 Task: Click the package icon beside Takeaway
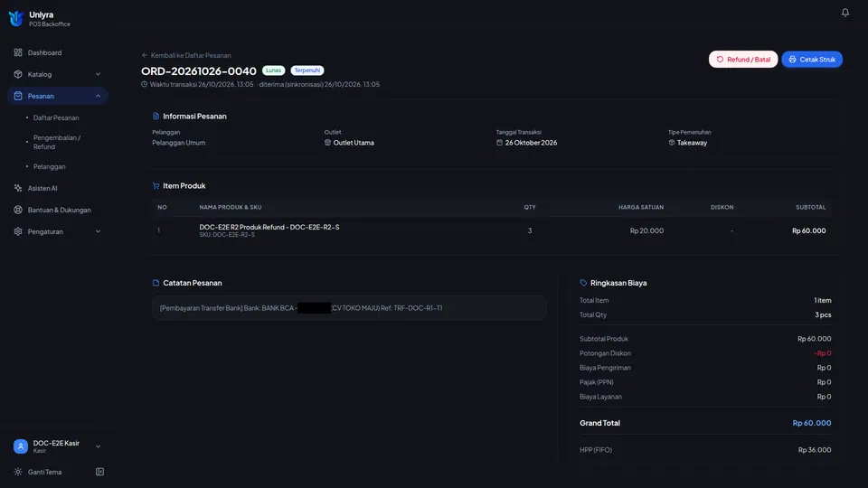672,142
